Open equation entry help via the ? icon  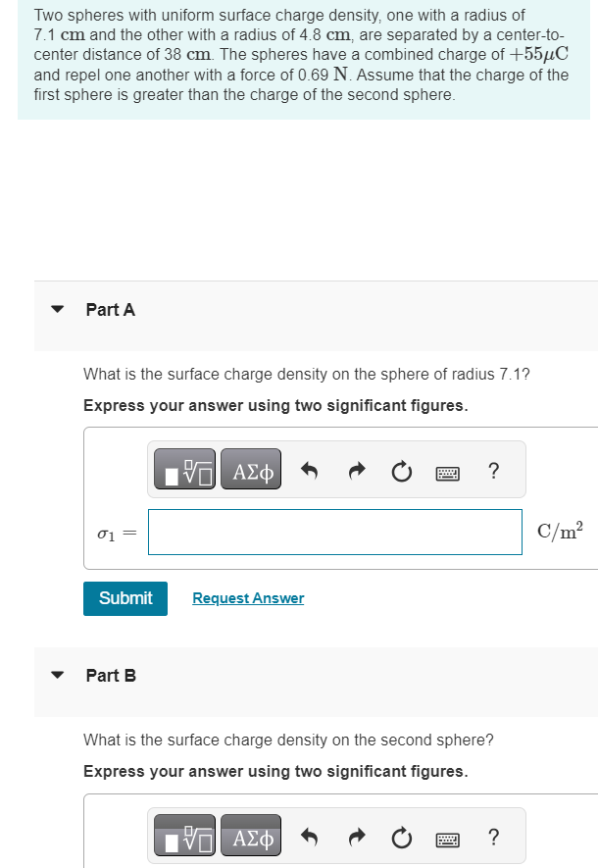tap(493, 471)
